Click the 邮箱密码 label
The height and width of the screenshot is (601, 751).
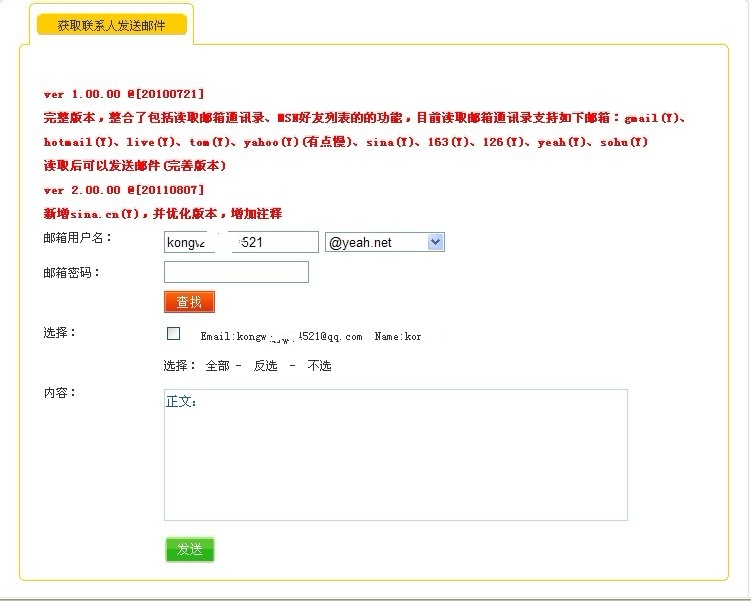pyautogui.click(x=71, y=272)
